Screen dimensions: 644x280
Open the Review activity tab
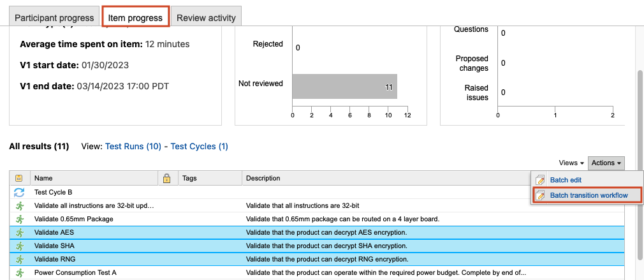tap(206, 18)
